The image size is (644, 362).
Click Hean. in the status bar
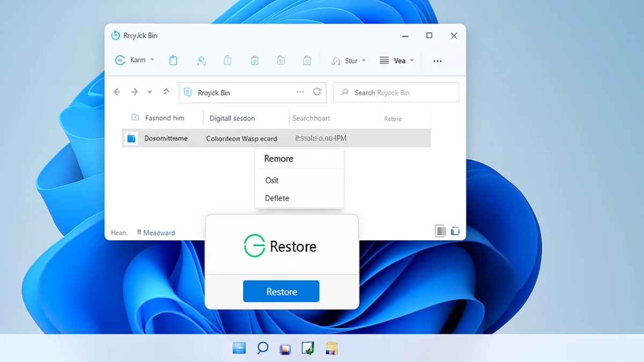[119, 233]
